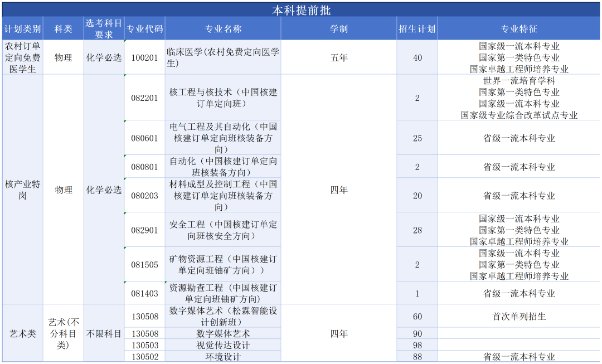Click the cell 数字媒体艺术（松霖智能设计创新班）

(x=223, y=317)
